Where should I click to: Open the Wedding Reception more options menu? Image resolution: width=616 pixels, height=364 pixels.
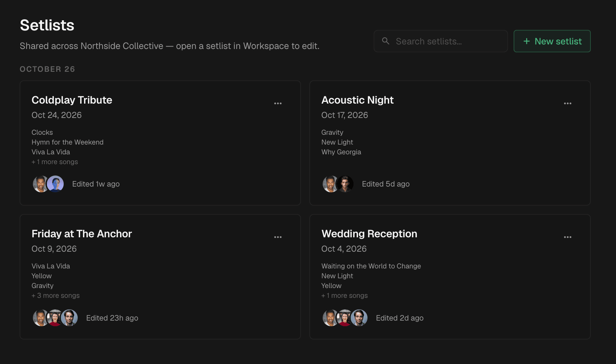click(x=568, y=237)
